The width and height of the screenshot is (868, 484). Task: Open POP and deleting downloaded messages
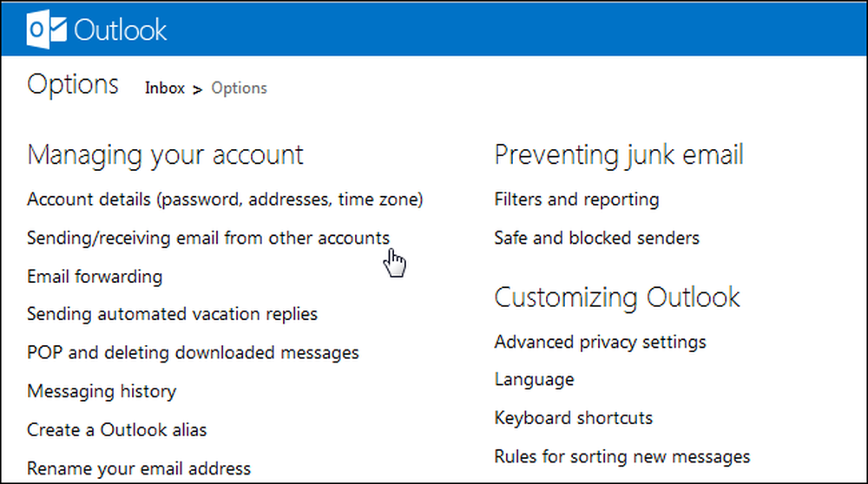click(194, 353)
